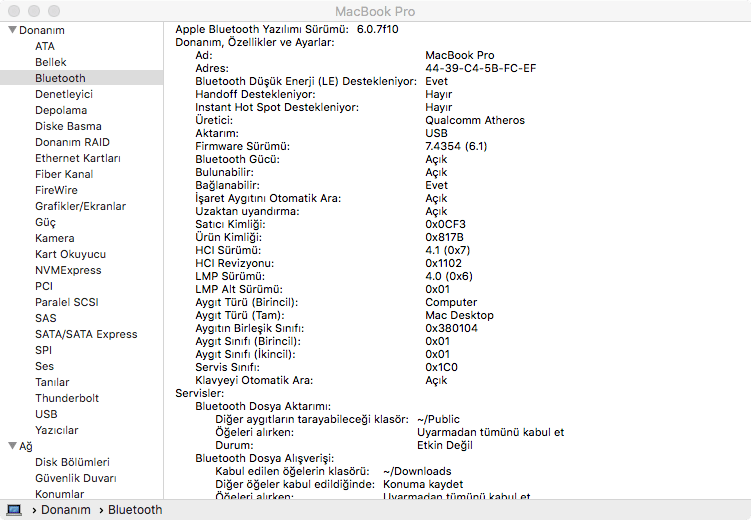Click firmware value 7.4354 (6.1)

456,147
